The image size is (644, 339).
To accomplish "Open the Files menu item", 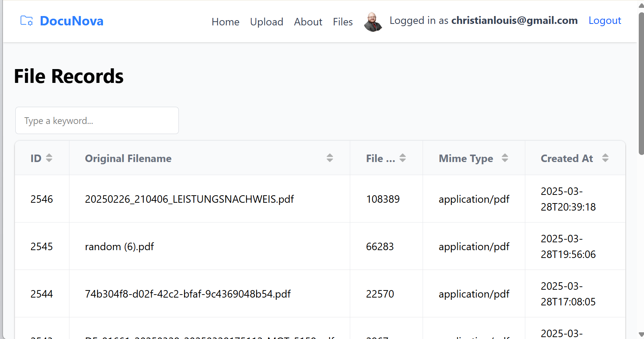I will (x=343, y=22).
